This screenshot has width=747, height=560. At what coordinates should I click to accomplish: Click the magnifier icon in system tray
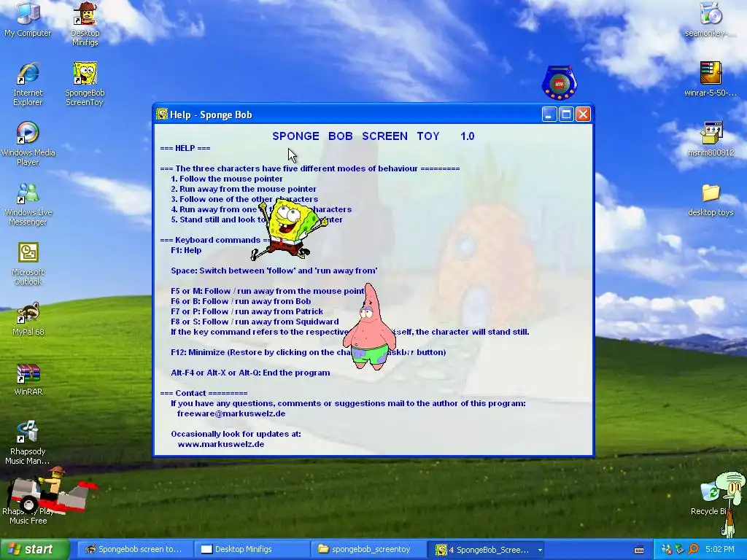coord(693,550)
